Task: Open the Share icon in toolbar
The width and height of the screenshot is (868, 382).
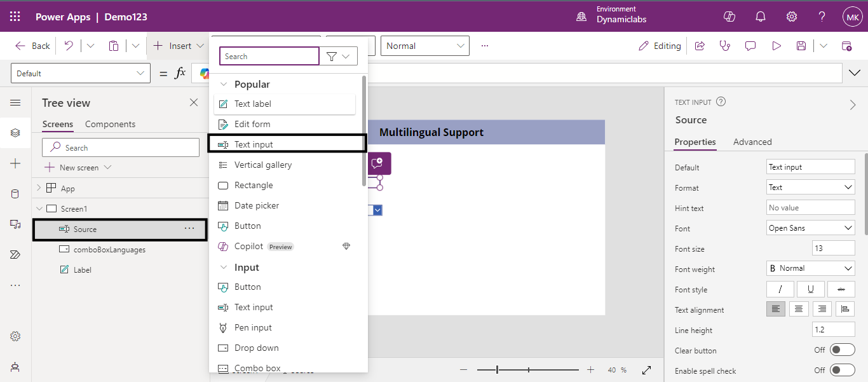Action: click(700, 46)
